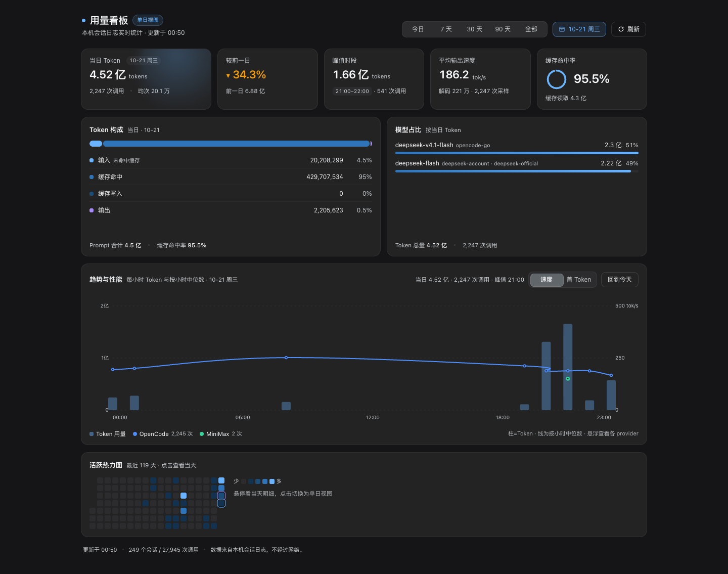Click the 10-21 周三 tag in 当日 Token card
The width and height of the screenshot is (728, 574).
[x=144, y=61]
